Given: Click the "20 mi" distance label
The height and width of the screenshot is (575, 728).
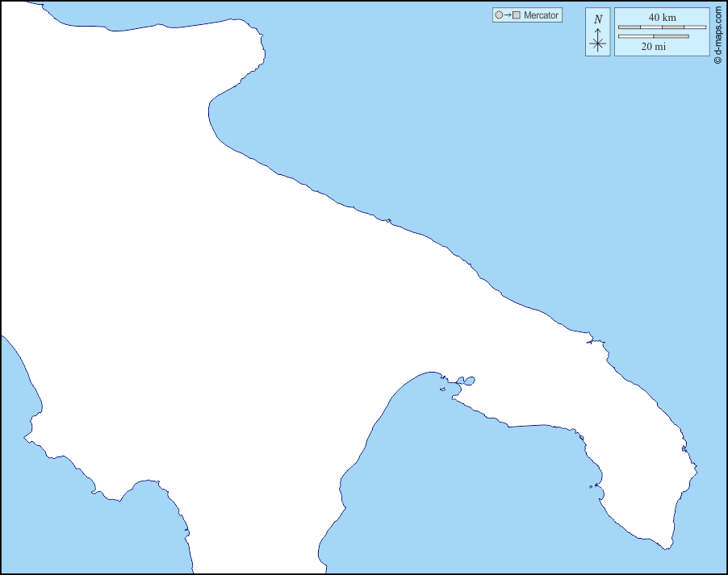Looking at the screenshot, I should (653, 47).
